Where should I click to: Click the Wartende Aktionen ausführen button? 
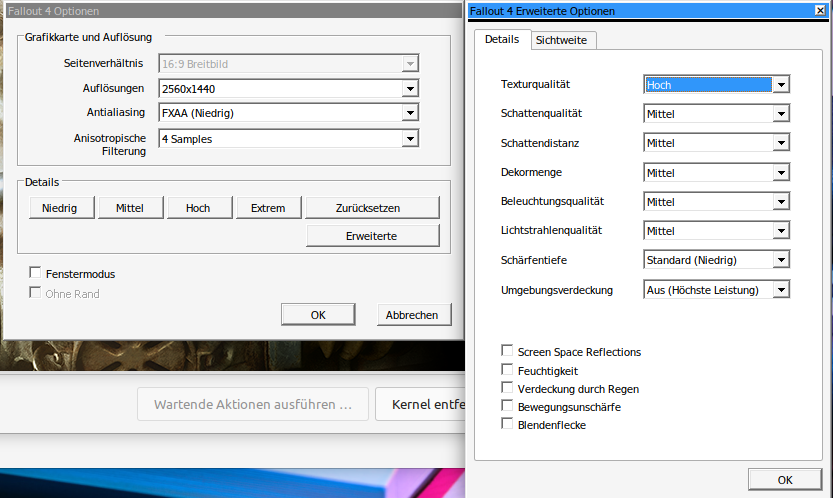tap(253, 404)
